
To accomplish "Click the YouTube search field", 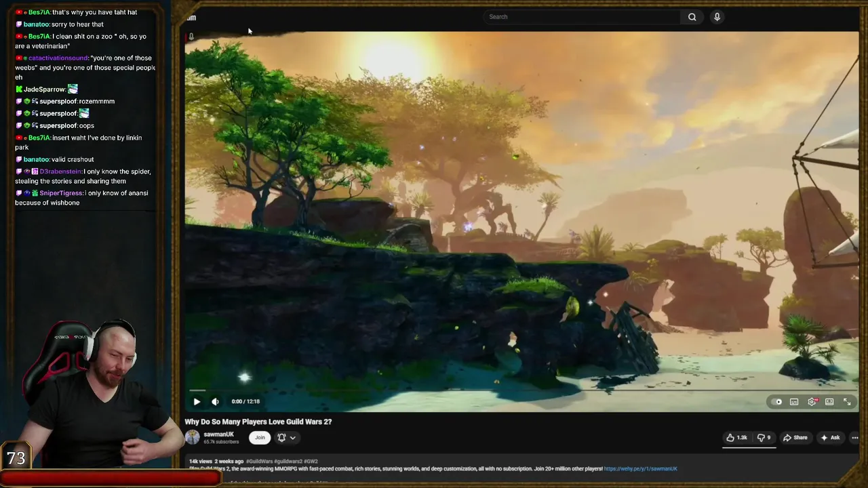I will pos(582,17).
